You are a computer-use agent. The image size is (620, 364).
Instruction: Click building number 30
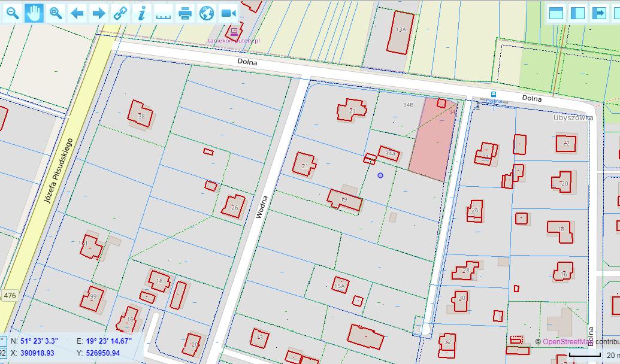click(462, 298)
